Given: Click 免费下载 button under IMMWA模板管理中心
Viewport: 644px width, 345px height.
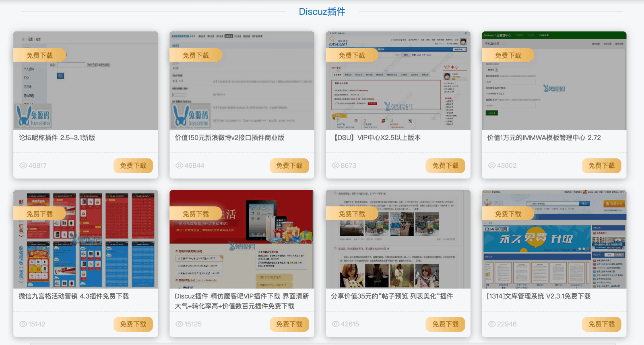Looking at the screenshot, I should click(x=602, y=166).
